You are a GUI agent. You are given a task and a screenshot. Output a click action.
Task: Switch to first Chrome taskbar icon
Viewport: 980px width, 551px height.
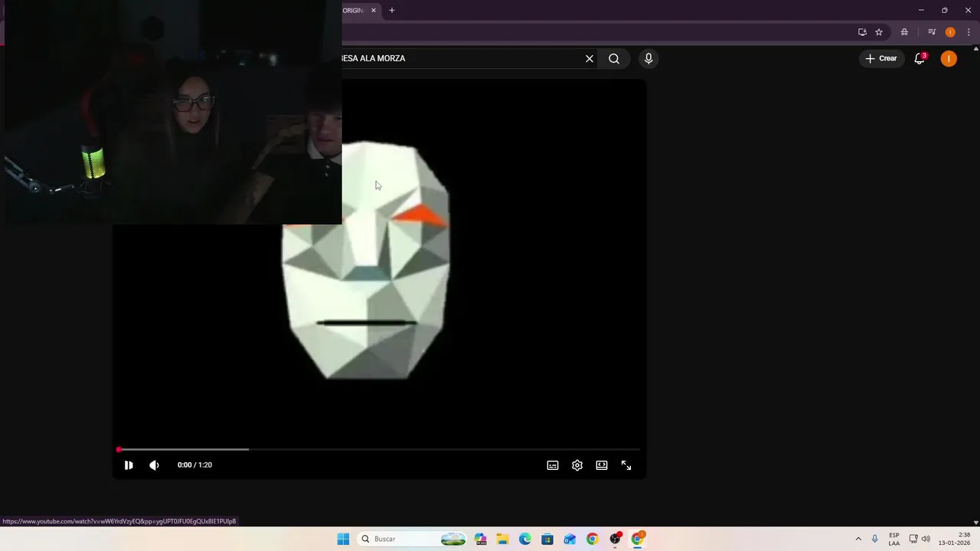592,539
